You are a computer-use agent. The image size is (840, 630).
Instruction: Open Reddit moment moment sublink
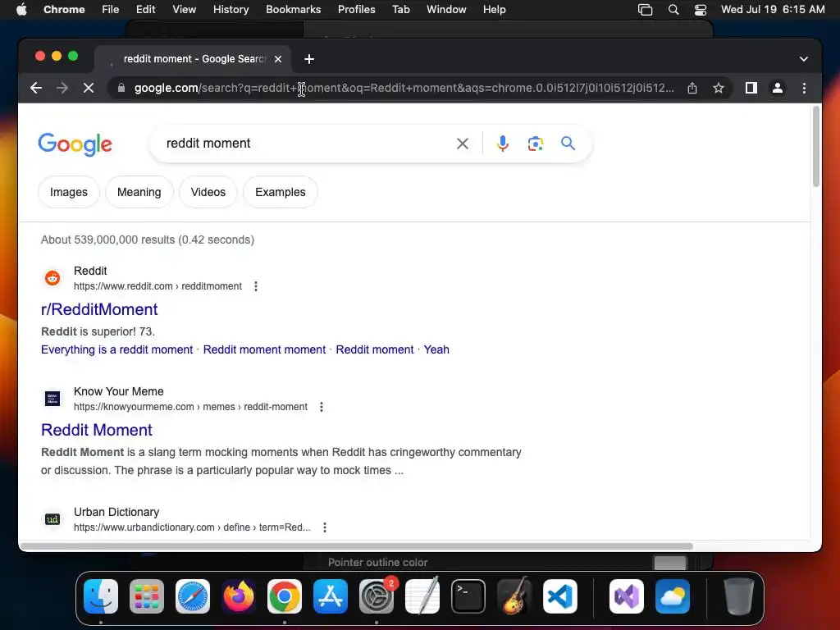pyautogui.click(x=264, y=349)
